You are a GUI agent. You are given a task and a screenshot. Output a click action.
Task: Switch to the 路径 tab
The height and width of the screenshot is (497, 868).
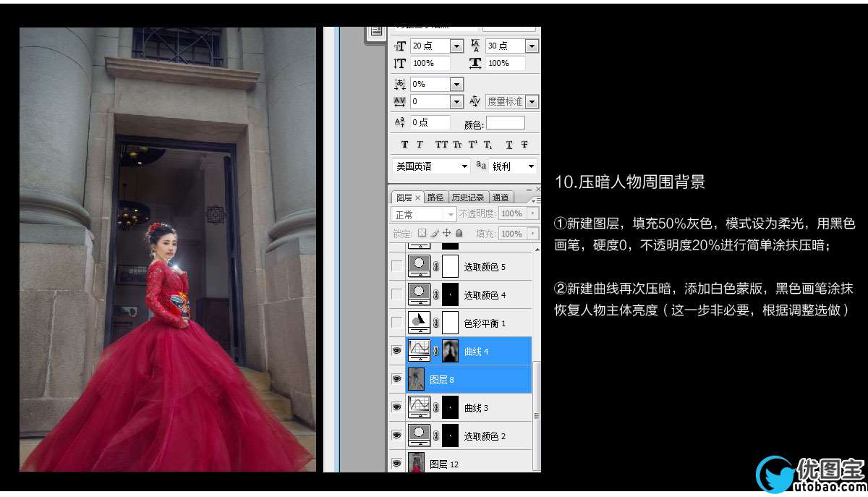435,197
